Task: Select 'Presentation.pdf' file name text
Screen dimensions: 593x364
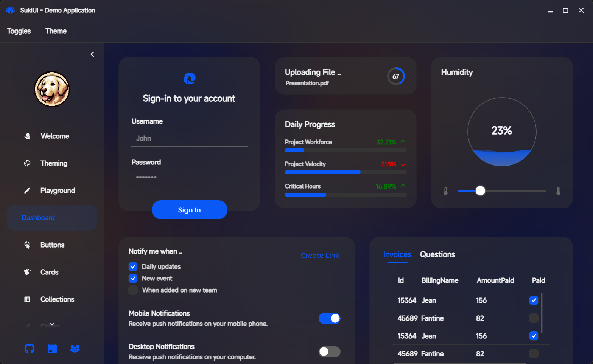Action: (307, 83)
